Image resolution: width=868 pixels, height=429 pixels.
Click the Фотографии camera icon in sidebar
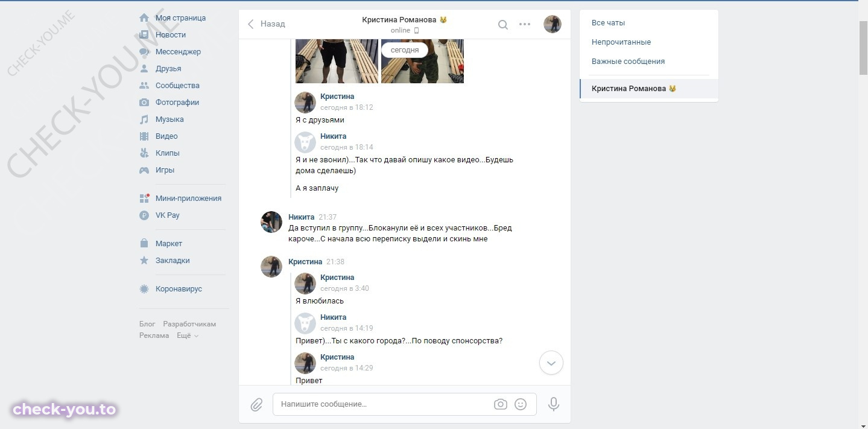(144, 103)
